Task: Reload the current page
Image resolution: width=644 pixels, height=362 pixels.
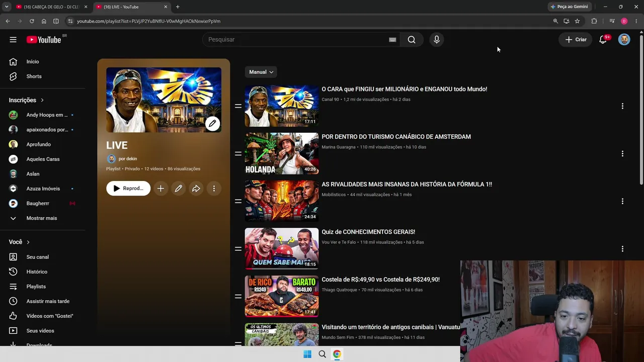Action: 32,21
